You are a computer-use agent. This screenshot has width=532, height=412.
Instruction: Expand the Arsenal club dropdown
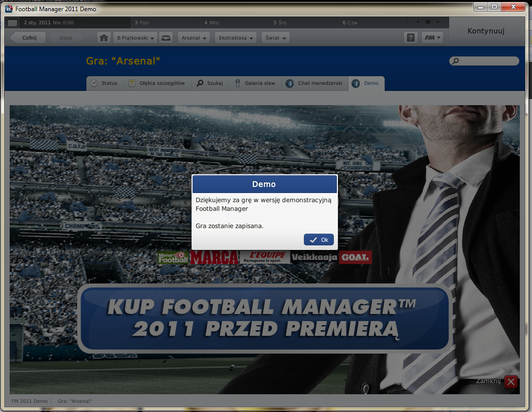pos(194,38)
